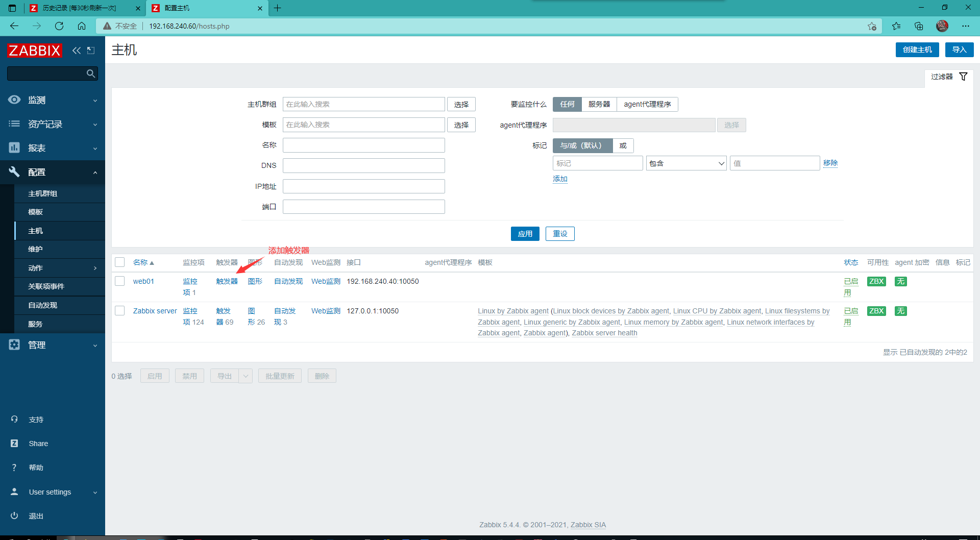Click the ZABBIX logo
This screenshot has height=540, width=980.
click(x=34, y=51)
